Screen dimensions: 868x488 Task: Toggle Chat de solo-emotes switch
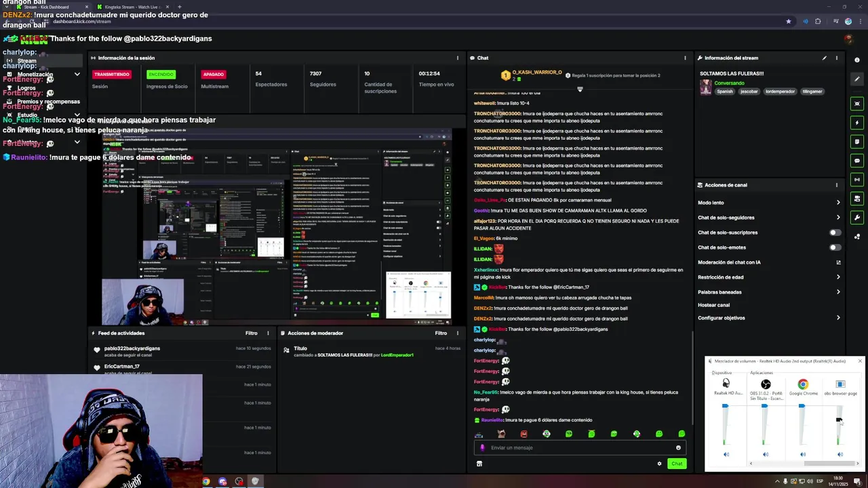(835, 247)
